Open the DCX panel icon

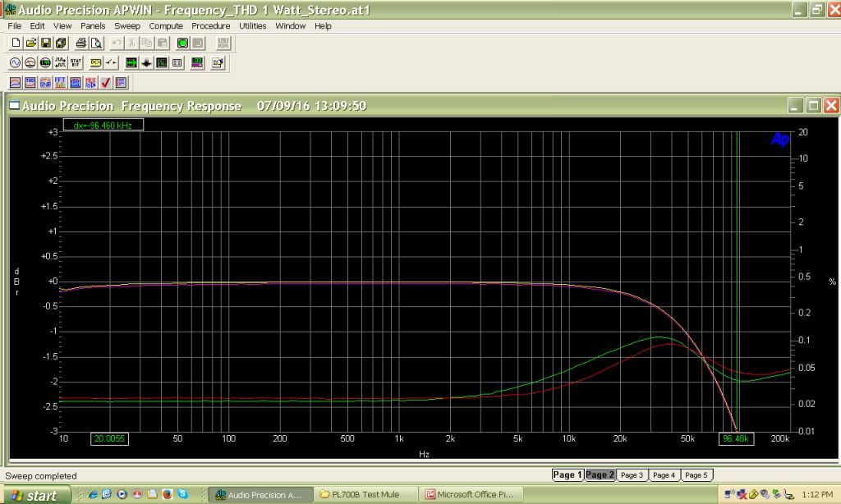pos(95,62)
